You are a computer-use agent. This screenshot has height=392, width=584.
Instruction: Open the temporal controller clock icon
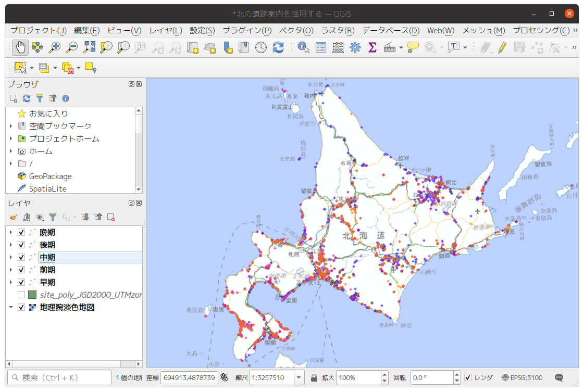tap(261, 47)
